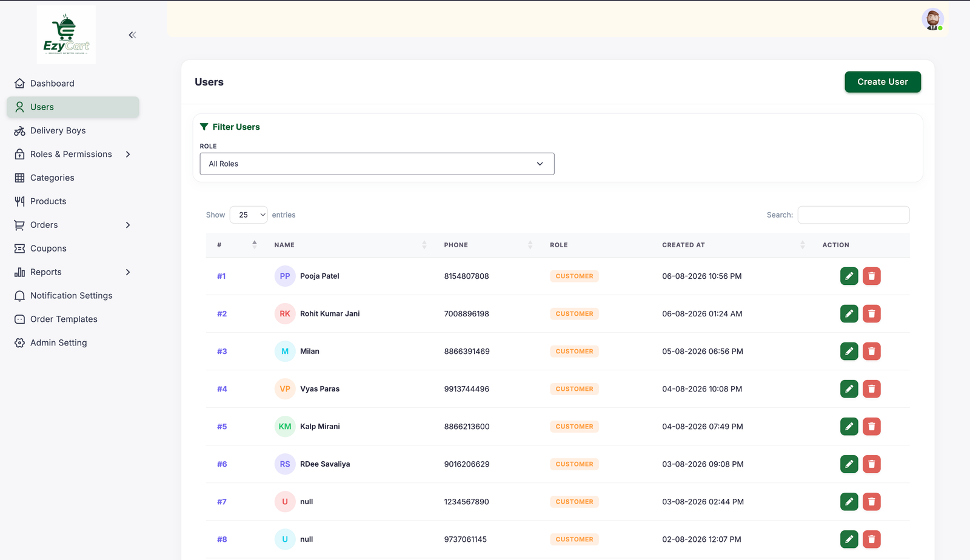Image resolution: width=970 pixels, height=560 pixels.
Task: Click phone number 8866391469
Action: (467, 352)
